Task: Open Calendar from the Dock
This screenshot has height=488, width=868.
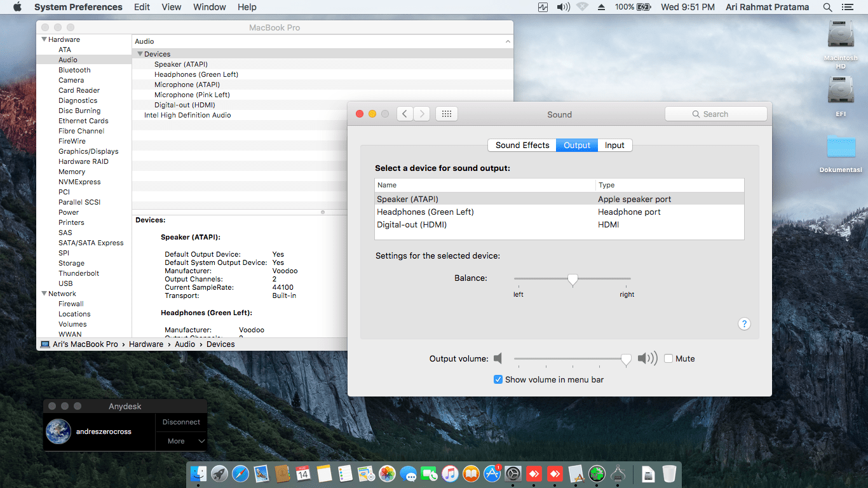Action: 303,473
